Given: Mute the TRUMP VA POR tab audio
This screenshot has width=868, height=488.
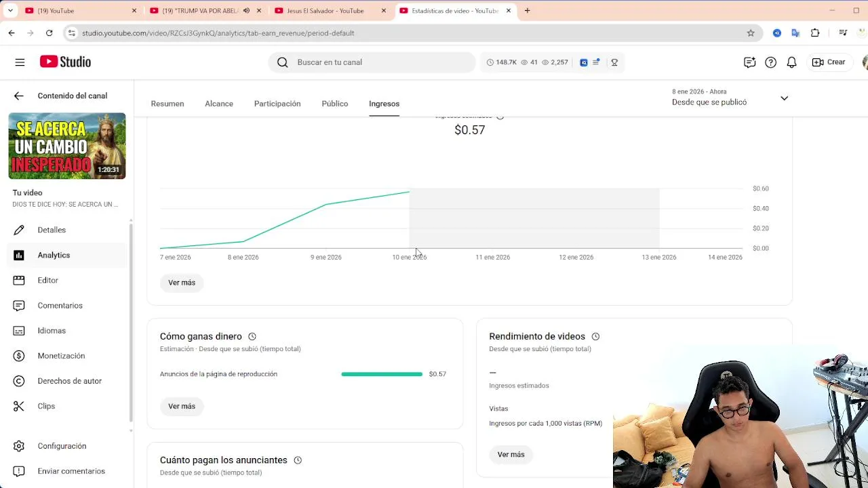Looking at the screenshot, I should pyautogui.click(x=246, y=11).
